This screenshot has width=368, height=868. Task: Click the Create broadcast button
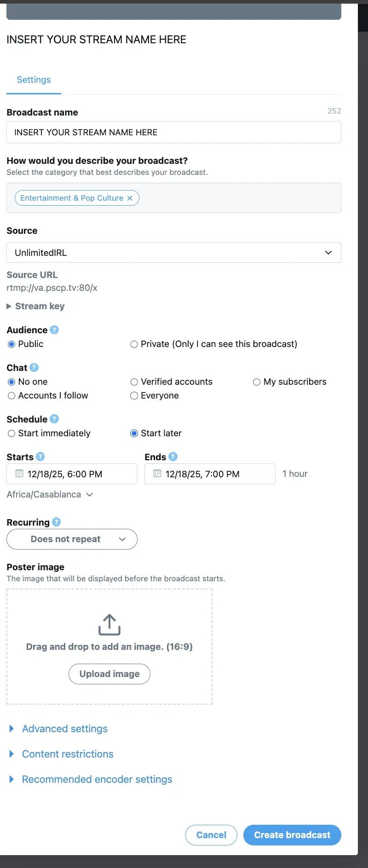tap(292, 835)
